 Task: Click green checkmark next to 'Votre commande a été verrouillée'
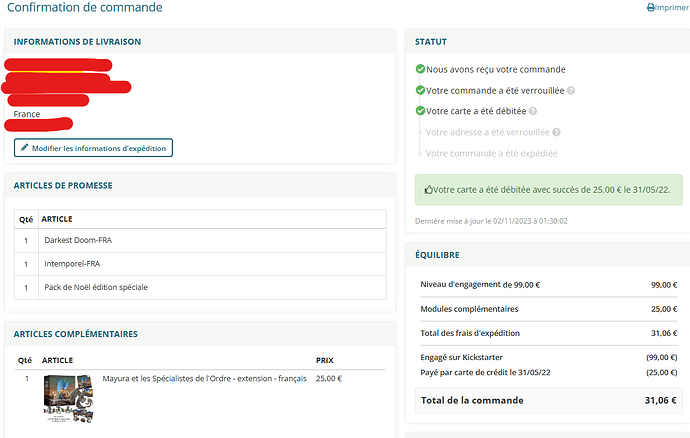(420, 90)
